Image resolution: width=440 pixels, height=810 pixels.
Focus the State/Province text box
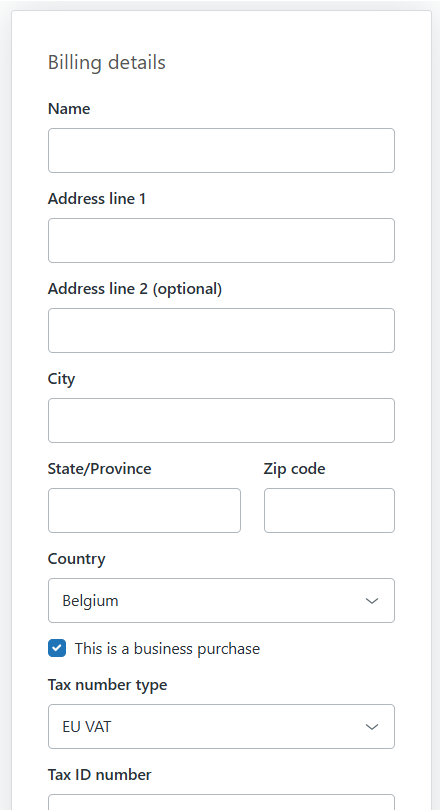tap(144, 510)
